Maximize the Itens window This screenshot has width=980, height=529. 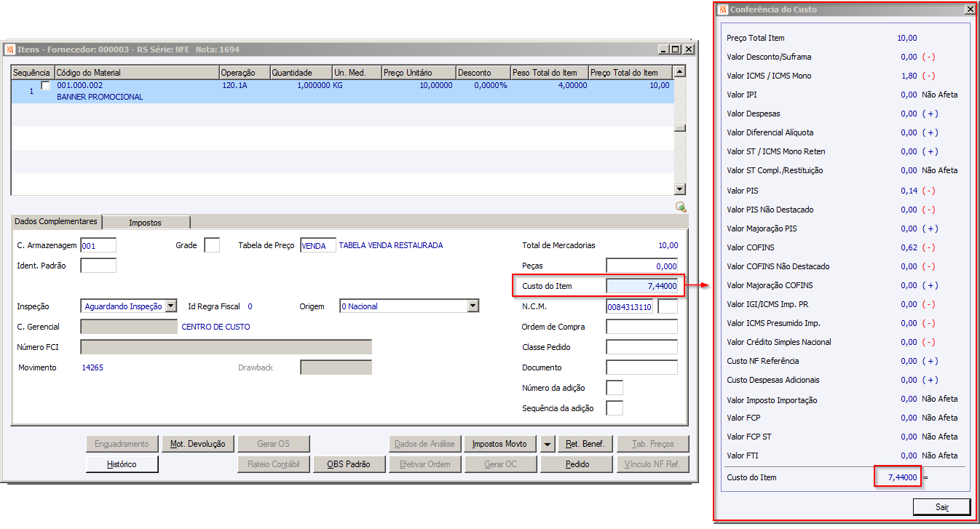click(x=676, y=49)
